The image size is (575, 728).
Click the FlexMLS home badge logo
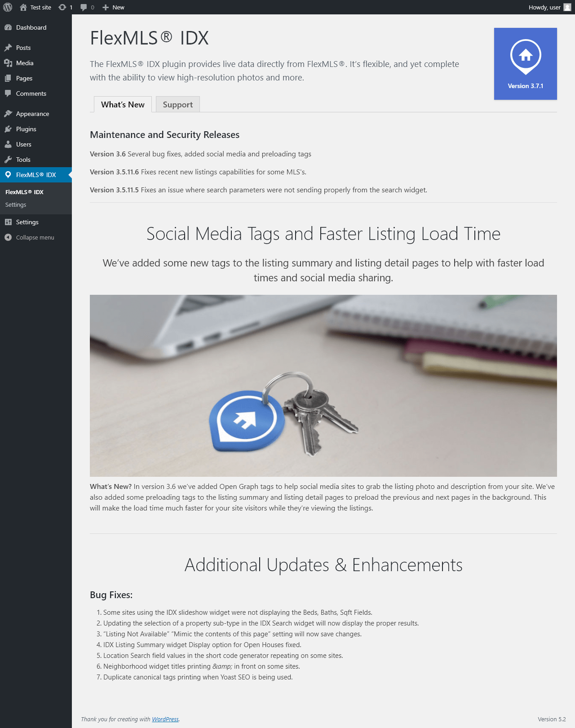(x=526, y=57)
